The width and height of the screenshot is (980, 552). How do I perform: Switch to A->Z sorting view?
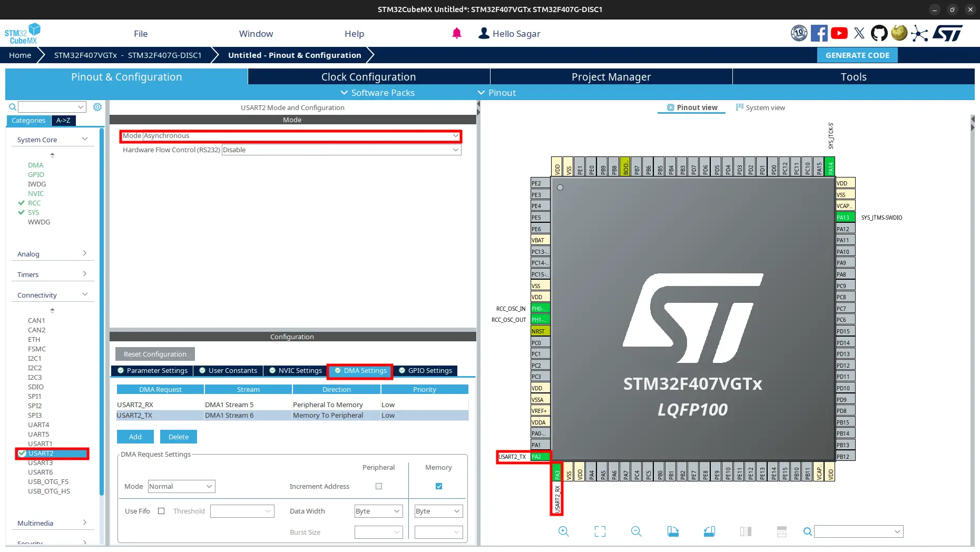[63, 121]
